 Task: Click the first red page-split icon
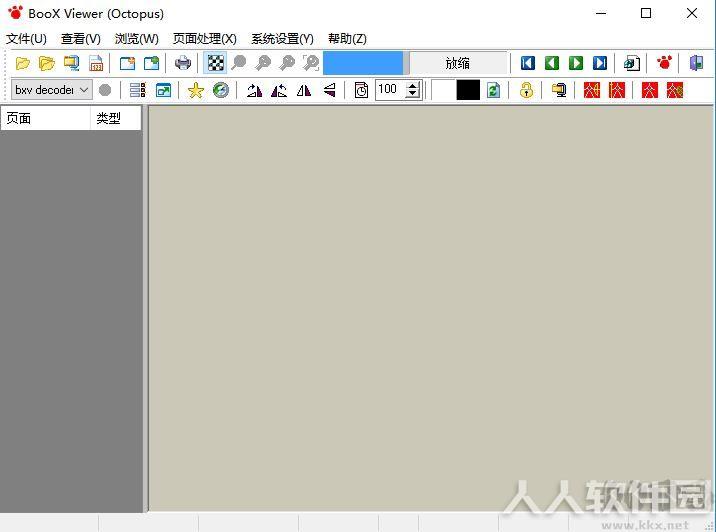click(x=592, y=90)
